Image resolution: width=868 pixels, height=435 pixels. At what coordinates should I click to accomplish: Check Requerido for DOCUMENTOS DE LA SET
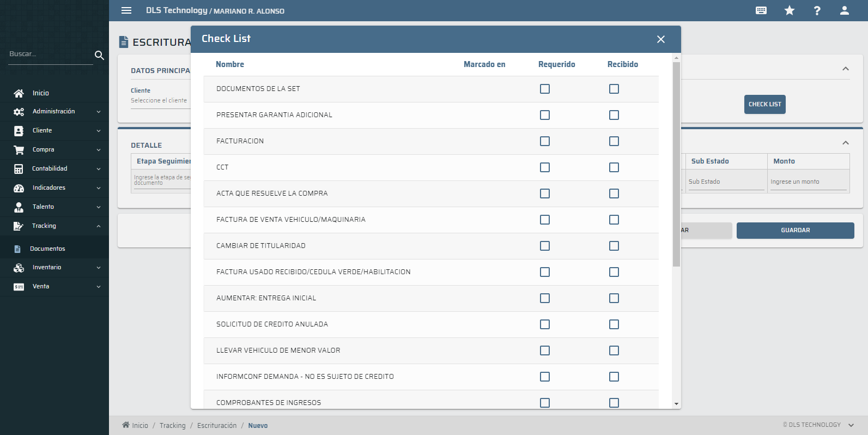click(545, 89)
